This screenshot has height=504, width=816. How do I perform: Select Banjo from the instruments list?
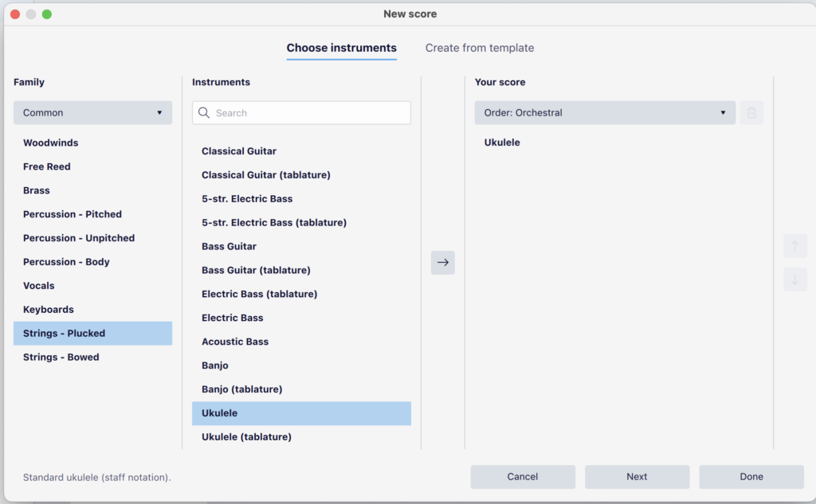pyautogui.click(x=215, y=365)
